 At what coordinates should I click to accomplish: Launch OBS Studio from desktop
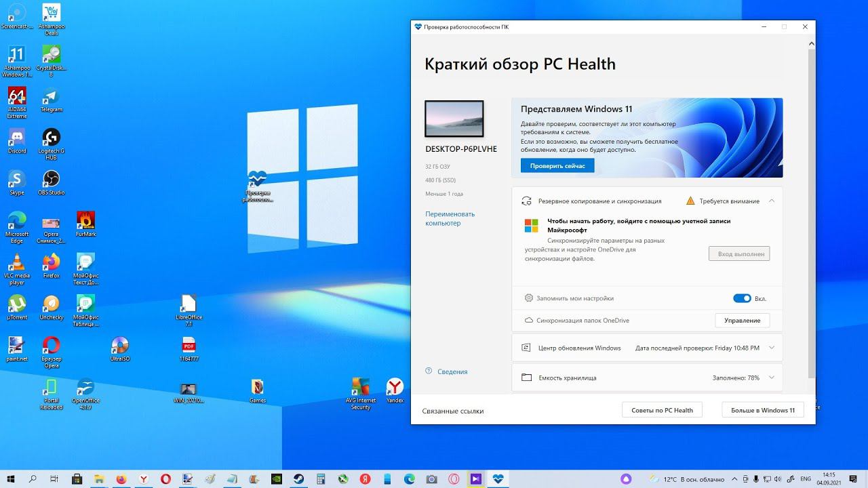tap(51, 182)
